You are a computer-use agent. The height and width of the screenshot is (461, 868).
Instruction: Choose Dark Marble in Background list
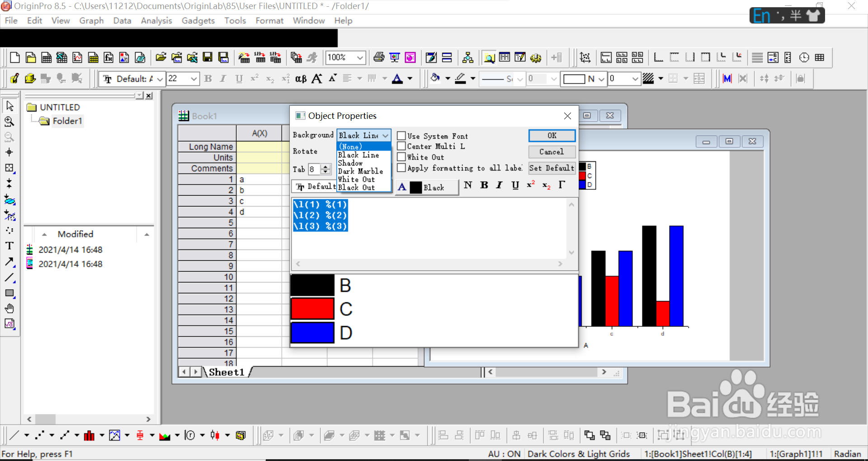click(x=364, y=171)
